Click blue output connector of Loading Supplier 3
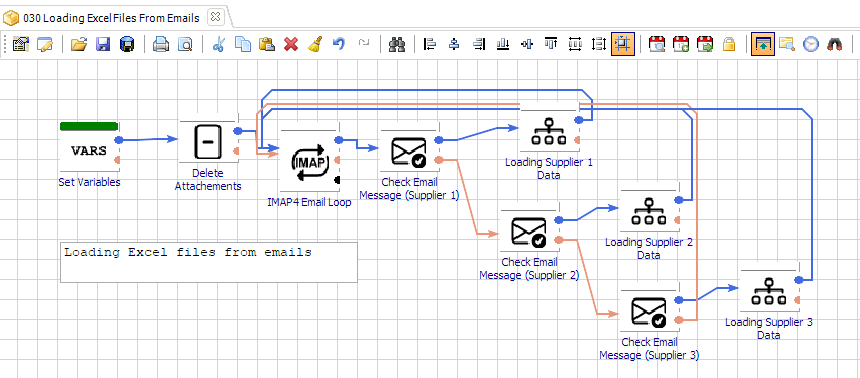Image resolution: width=860 pixels, height=378 pixels. click(x=800, y=280)
